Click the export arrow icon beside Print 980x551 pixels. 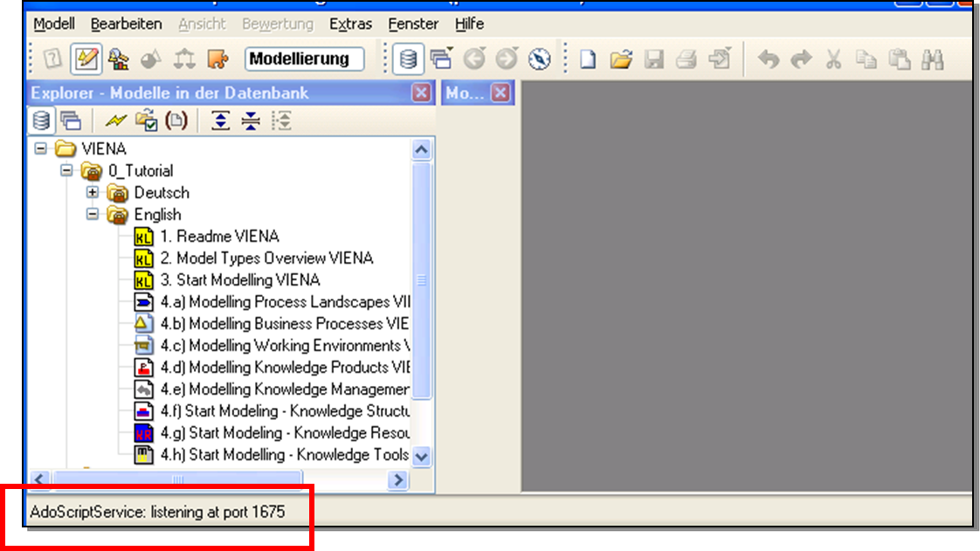720,59
